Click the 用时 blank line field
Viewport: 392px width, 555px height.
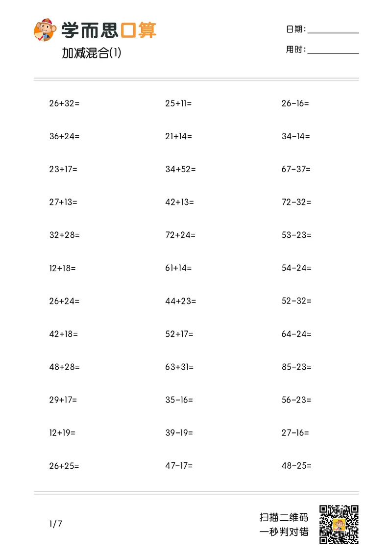pyautogui.click(x=333, y=50)
